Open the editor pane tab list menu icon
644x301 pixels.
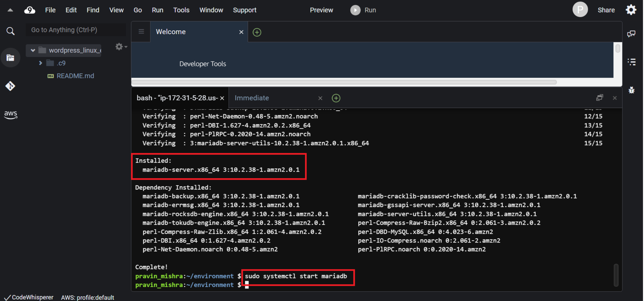[x=141, y=31]
